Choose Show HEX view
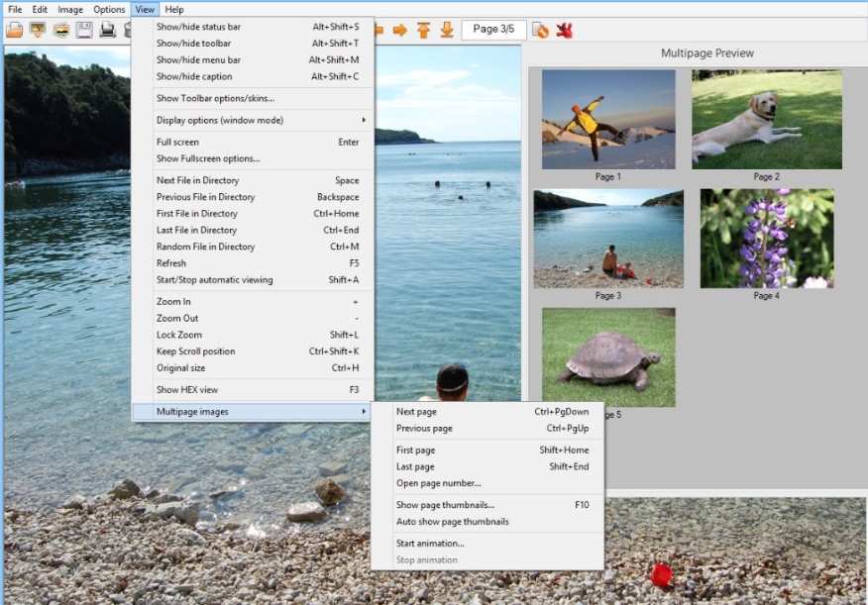 (x=253, y=390)
